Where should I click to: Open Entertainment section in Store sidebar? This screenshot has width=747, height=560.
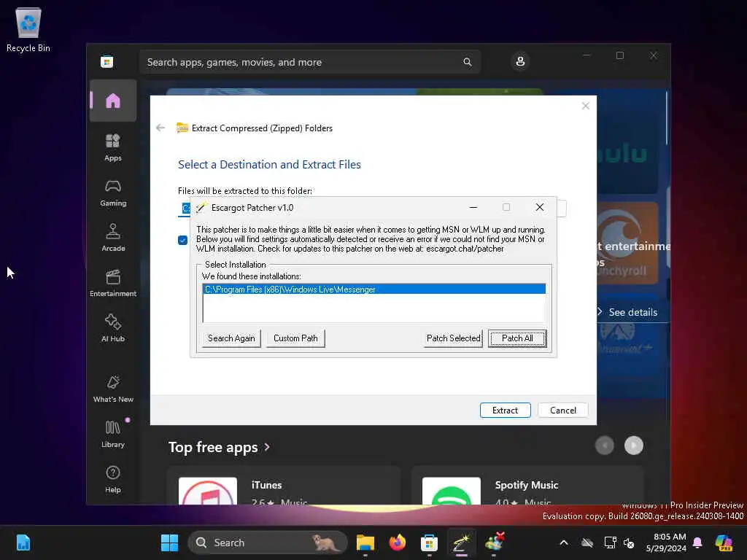[113, 283]
